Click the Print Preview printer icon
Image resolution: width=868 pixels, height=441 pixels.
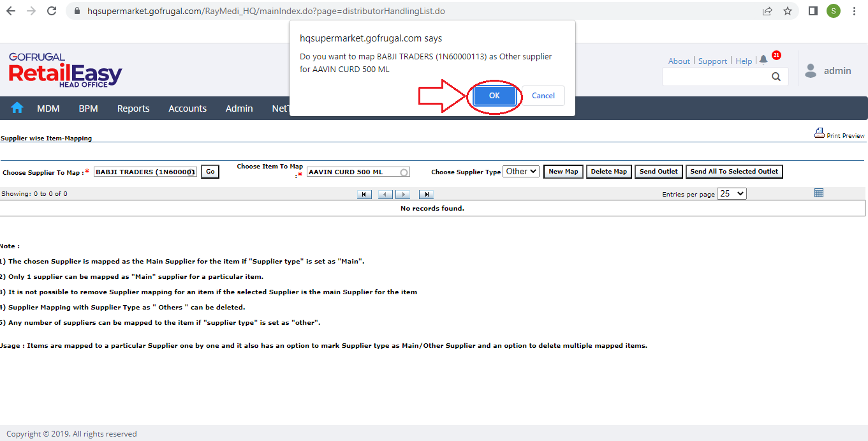820,133
